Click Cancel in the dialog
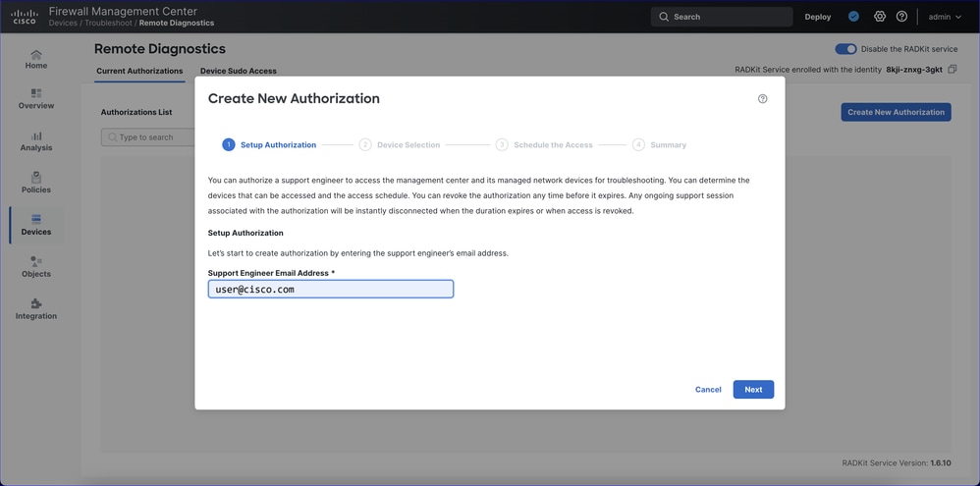The height and width of the screenshot is (486, 980). 708,389
